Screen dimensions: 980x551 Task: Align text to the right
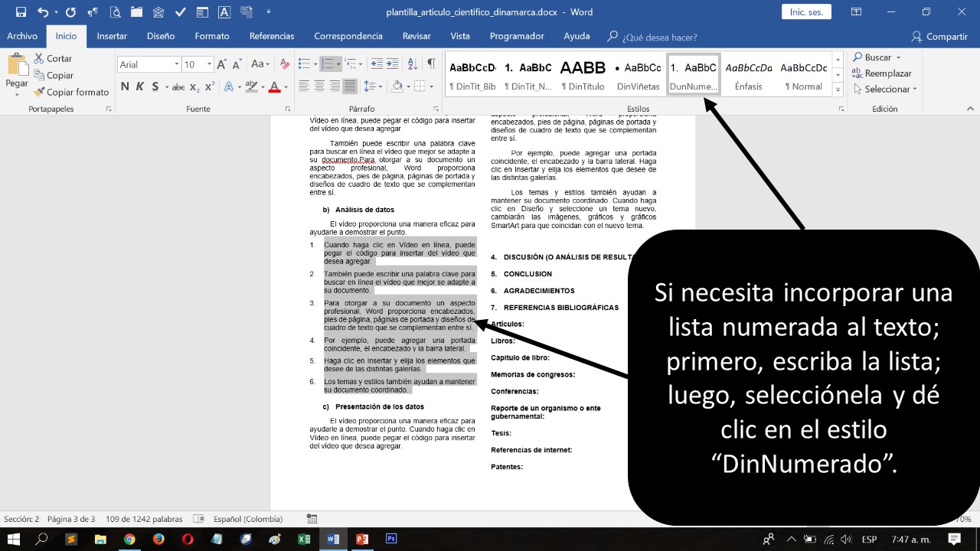pyautogui.click(x=335, y=86)
